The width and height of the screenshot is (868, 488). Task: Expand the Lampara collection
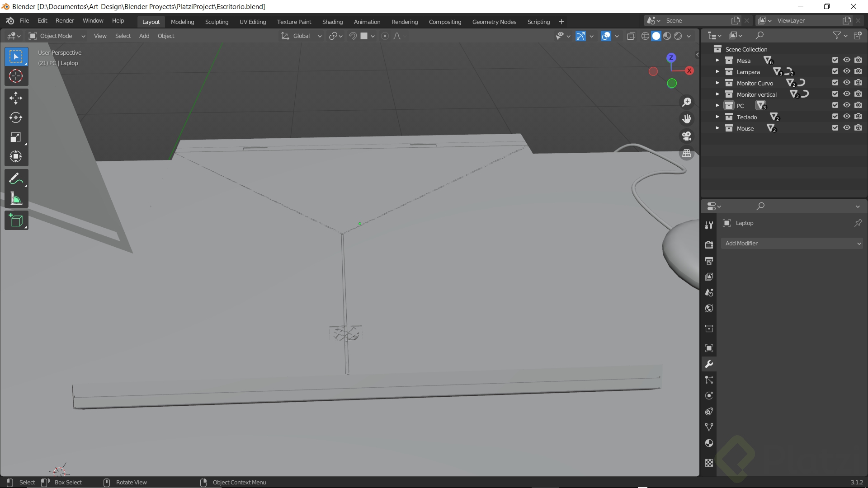[717, 72]
